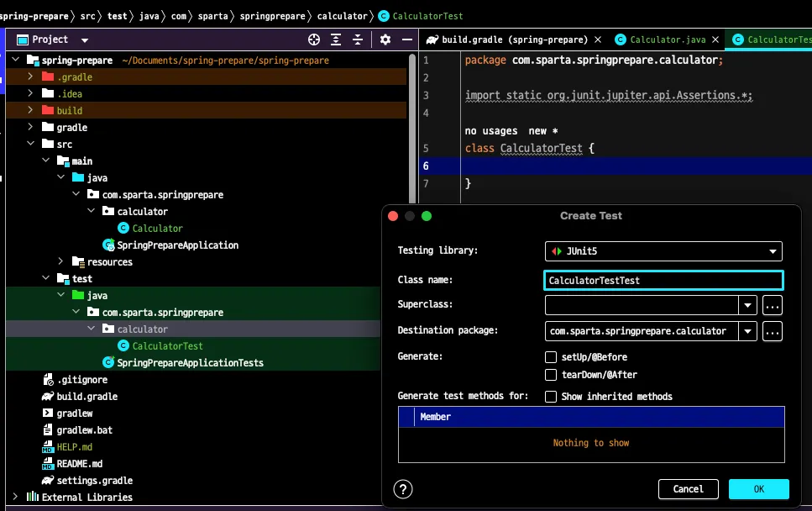Browse superclass with ellipsis button

pyautogui.click(x=772, y=305)
